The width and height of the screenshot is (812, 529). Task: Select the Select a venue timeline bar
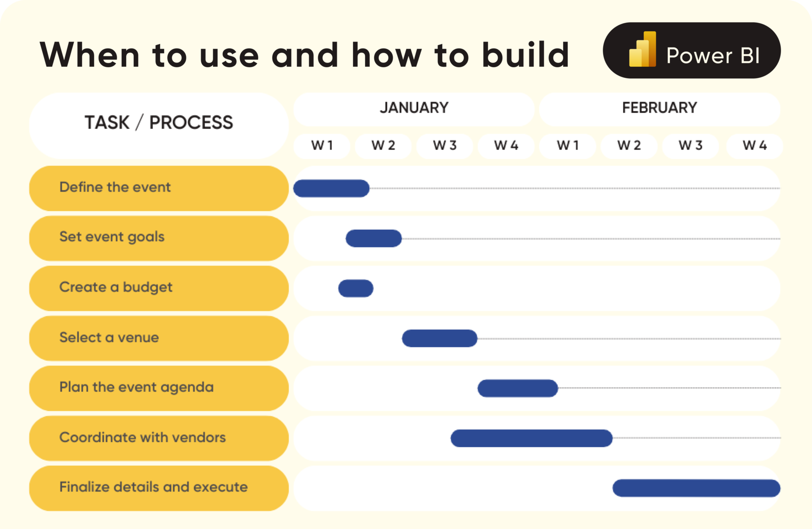click(x=439, y=338)
